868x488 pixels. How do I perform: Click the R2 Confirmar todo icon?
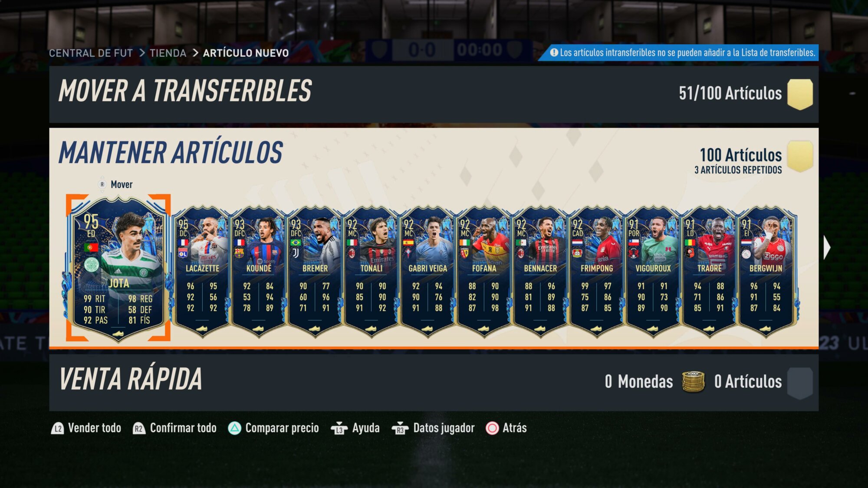[x=138, y=429]
